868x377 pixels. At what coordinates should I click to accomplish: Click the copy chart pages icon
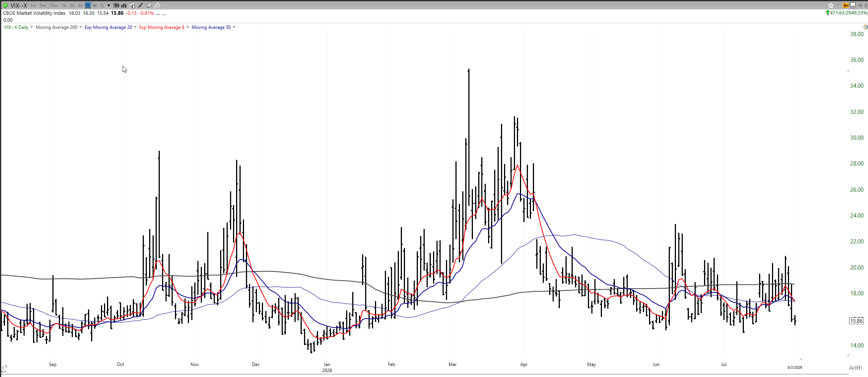pos(149,5)
